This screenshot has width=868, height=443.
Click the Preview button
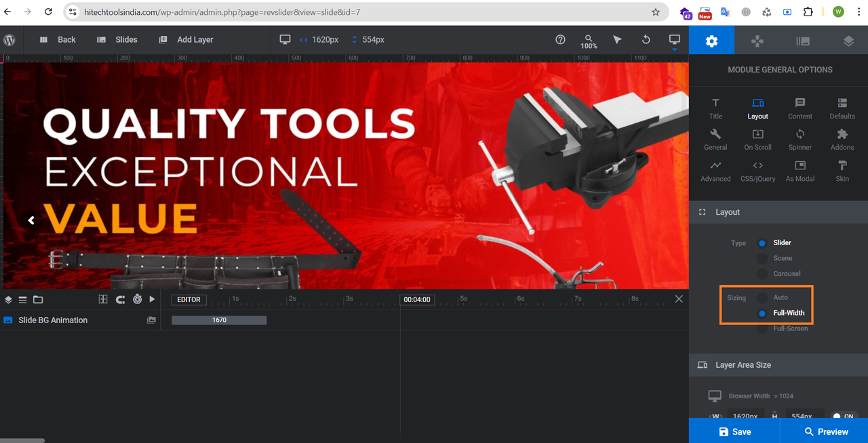(x=825, y=431)
